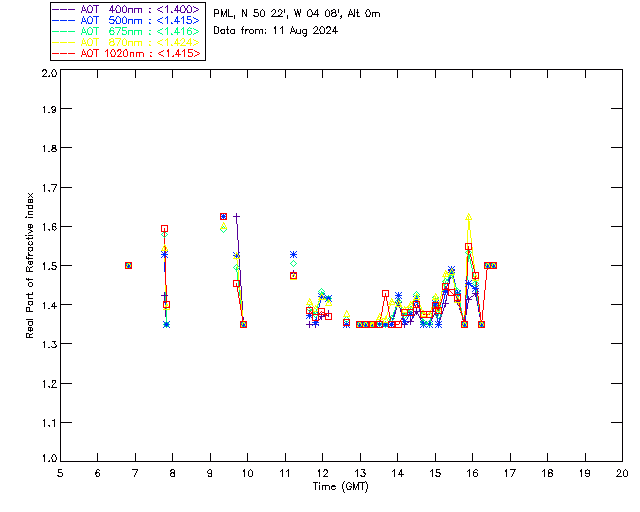The image size is (640, 512).
Task: Click the 'Time (GMT)' axis title
Action: 341,487
